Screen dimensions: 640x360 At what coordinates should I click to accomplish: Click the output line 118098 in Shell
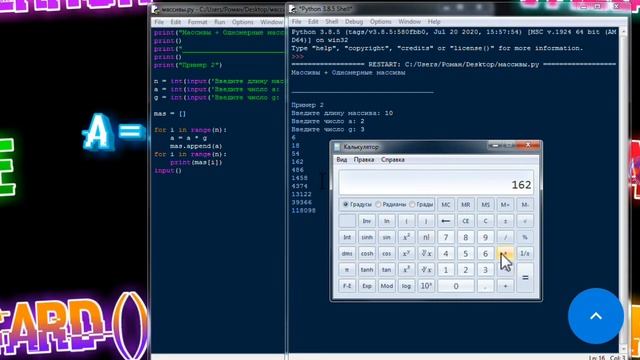pos(303,211)
